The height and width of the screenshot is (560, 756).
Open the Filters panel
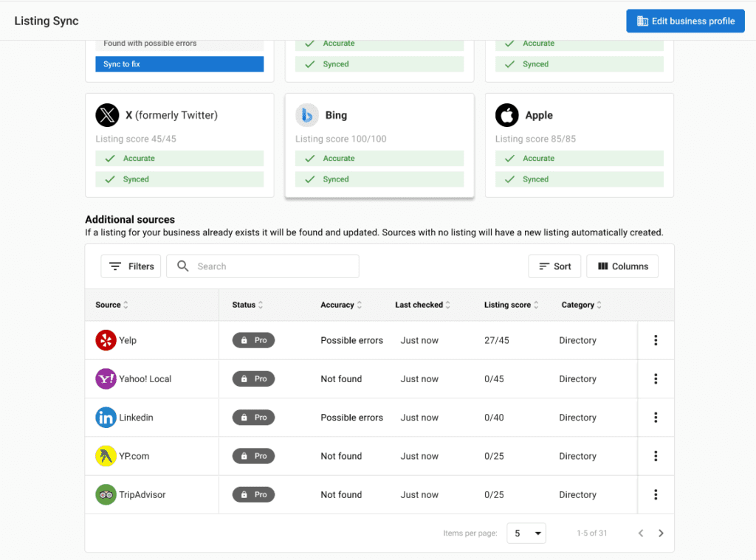(x=131, y=266)
